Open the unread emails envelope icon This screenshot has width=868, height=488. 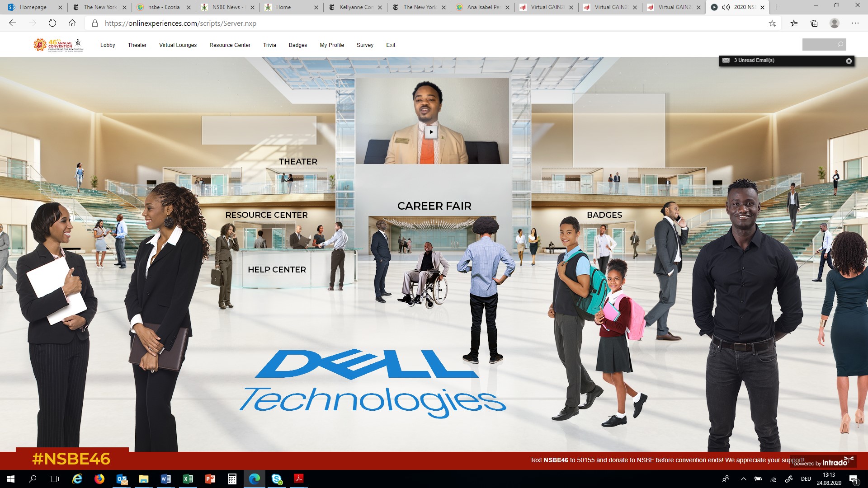(726, 61)
